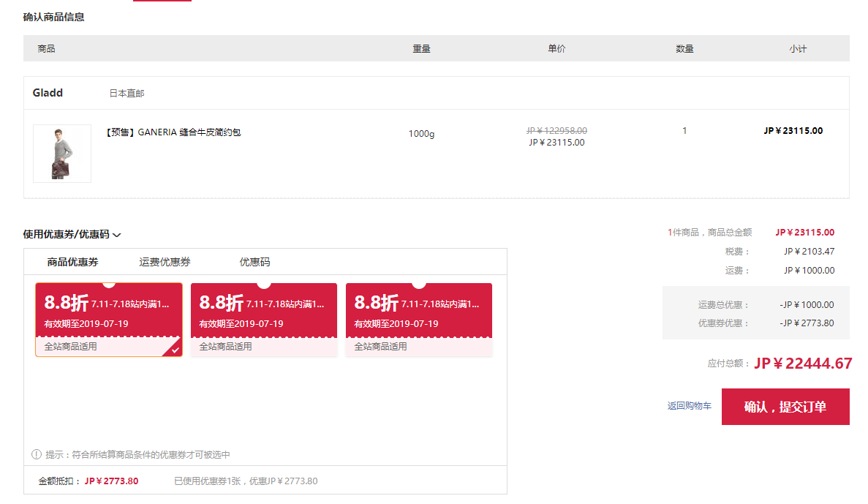Click the 重量 column header

(x=421, y=49)
